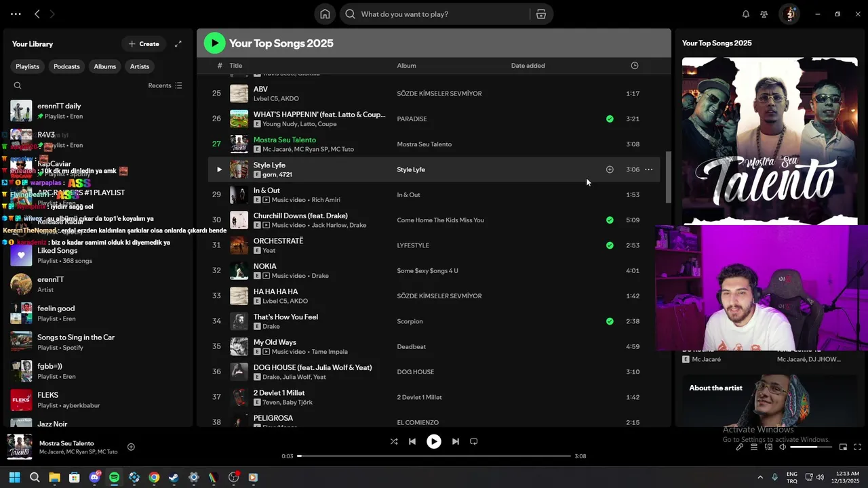Screen dimensions: 868x488
Task: Seek on the playback progress bar
Action: 434,456
